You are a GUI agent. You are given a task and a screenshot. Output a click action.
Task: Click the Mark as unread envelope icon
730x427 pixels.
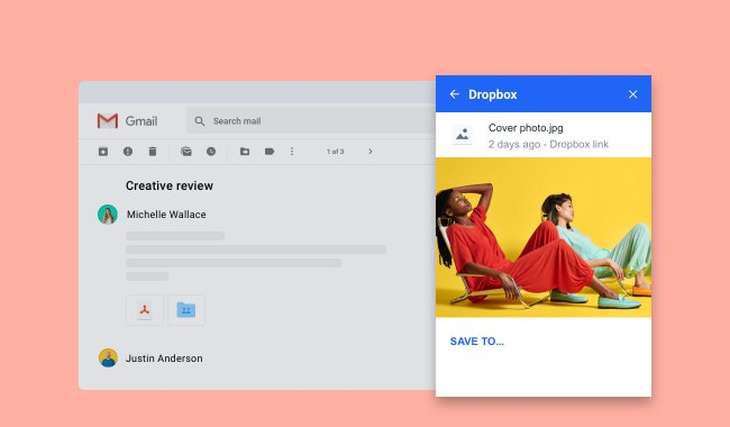[186, 152]
